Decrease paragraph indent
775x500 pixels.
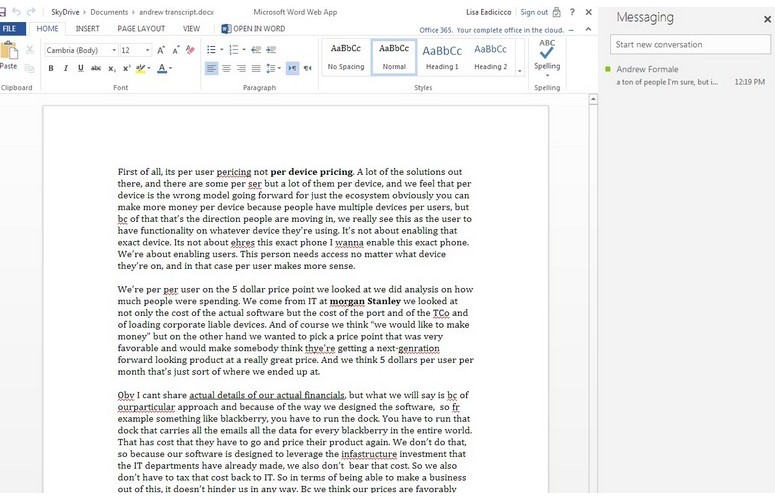256,50
